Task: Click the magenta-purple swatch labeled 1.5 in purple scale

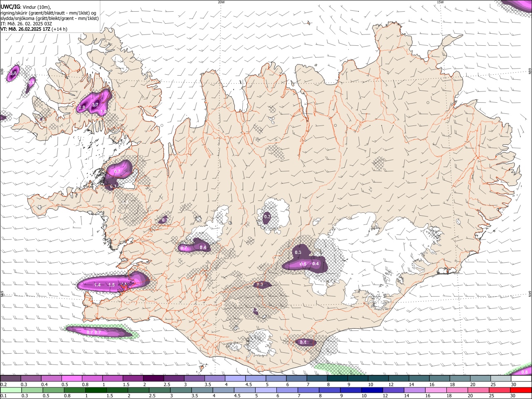Action: 133,378
